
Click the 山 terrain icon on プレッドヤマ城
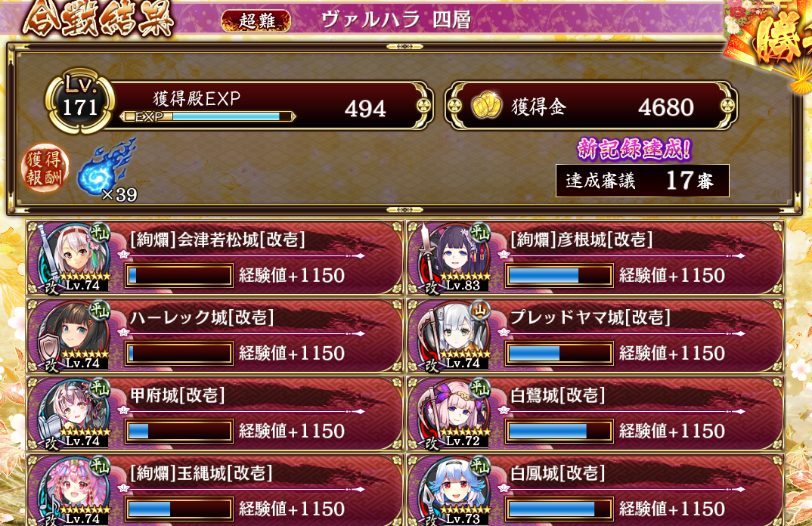click(480, 310)
